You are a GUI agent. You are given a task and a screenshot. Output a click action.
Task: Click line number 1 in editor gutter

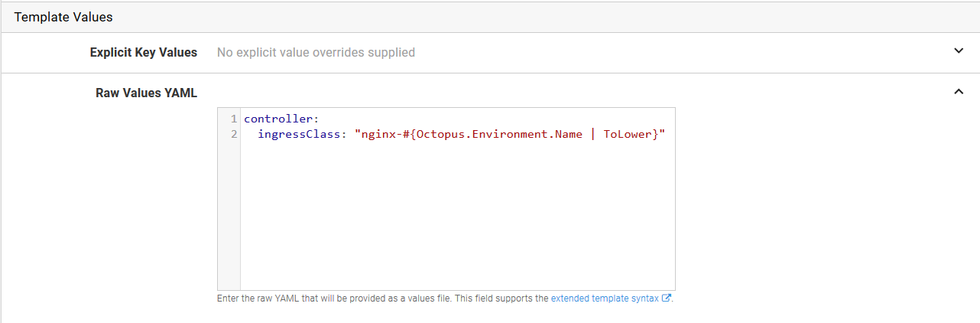click(233, 119)
